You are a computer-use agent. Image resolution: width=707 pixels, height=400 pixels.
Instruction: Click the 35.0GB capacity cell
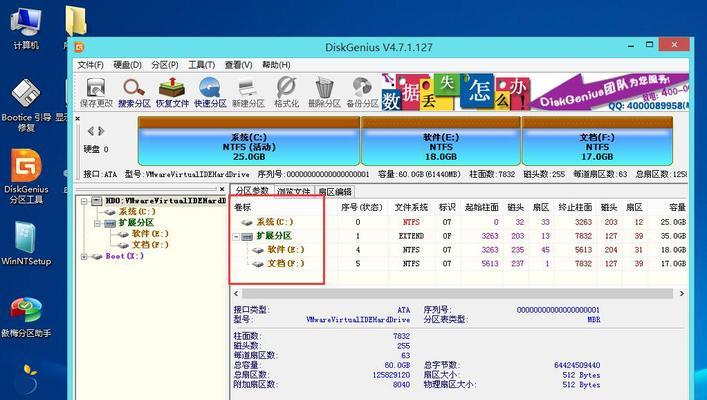coord(673,236)
